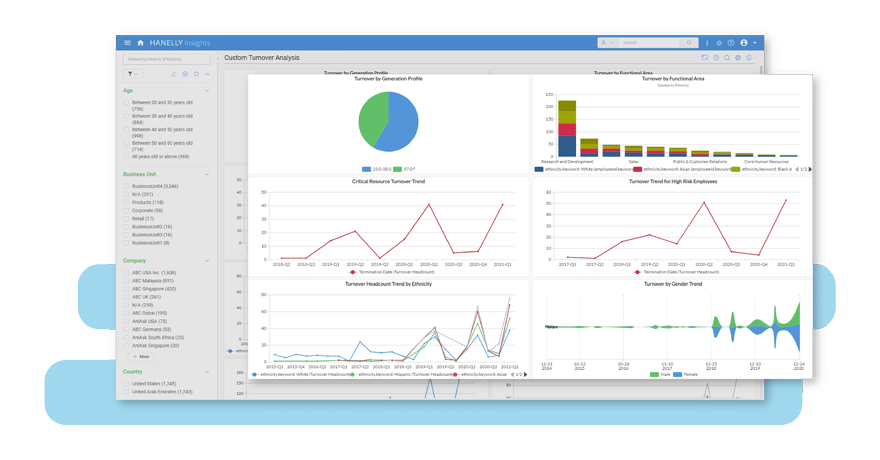The width and height of the screenshot is (880, 460).
Task: Click the clock icon in dashboard toolbar
Action: coord(716,58)
